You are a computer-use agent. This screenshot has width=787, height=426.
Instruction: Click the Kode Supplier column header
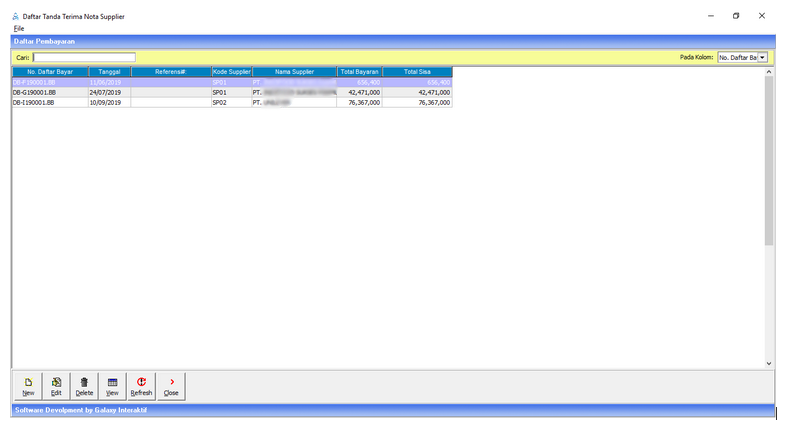click(x=231, y=72)
